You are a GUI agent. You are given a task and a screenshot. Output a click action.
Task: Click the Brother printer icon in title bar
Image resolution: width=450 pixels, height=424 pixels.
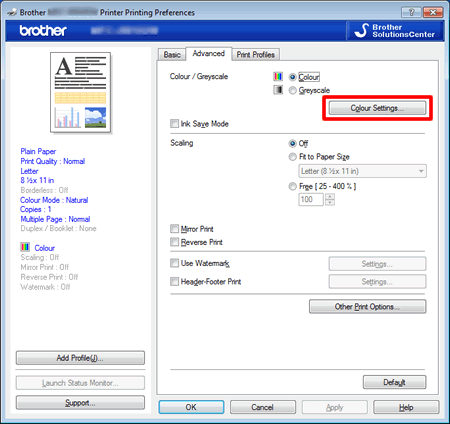(12, 13)
